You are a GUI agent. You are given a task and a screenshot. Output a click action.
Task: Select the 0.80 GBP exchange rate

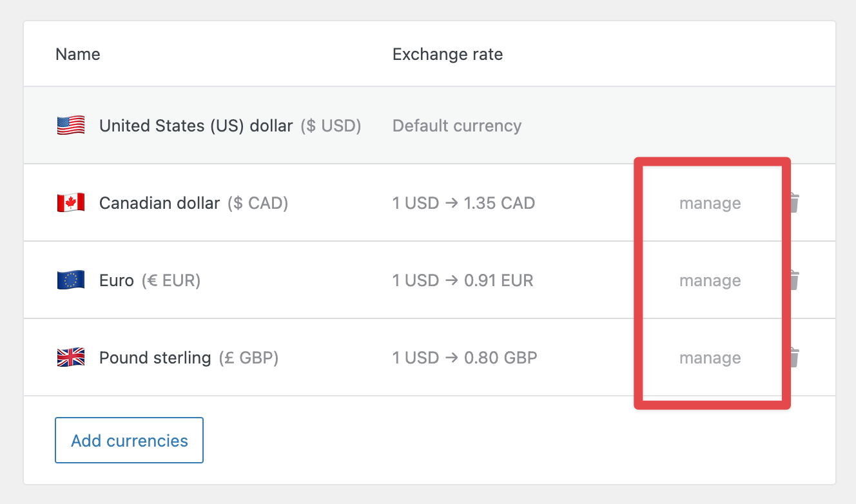coord(464,358)
